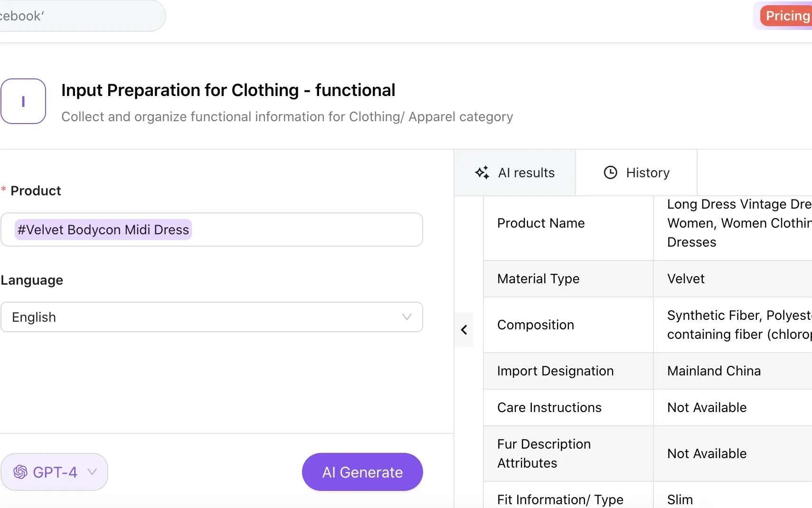This screenshot has width=812, height=508.
Task: Click the OpenAI logo in the GPT-4 selector
Action: point(20,471)
